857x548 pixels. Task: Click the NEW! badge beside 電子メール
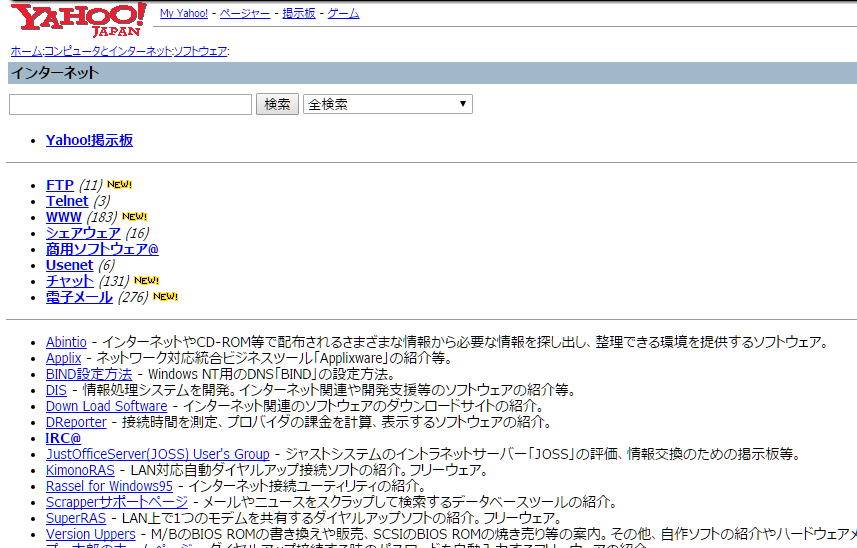166,297
